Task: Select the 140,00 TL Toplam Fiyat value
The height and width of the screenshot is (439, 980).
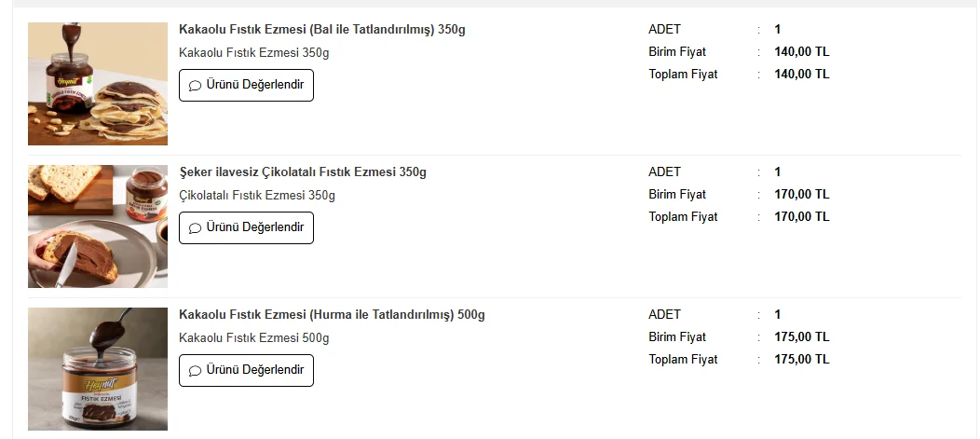Action: tap(801, 75)
